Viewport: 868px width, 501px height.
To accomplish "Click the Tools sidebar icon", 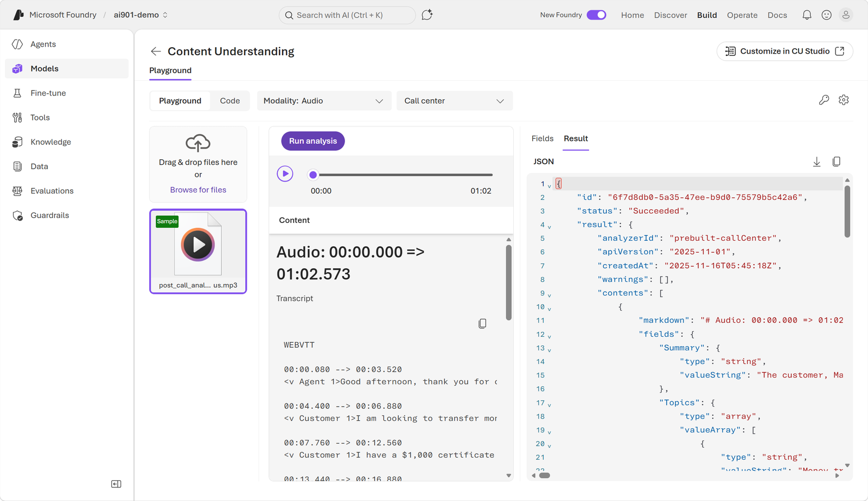I will click(x=17, y=117).
